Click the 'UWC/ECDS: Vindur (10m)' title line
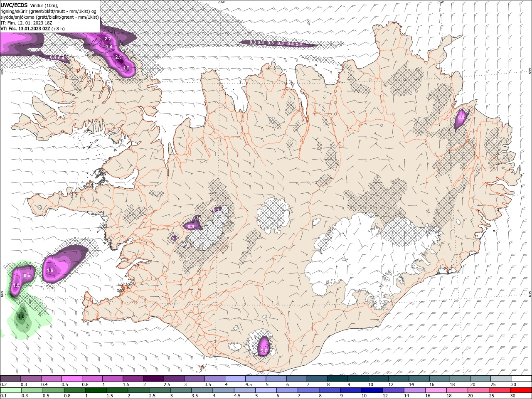The height and width of the screenshot is (399, 532). 29,5
